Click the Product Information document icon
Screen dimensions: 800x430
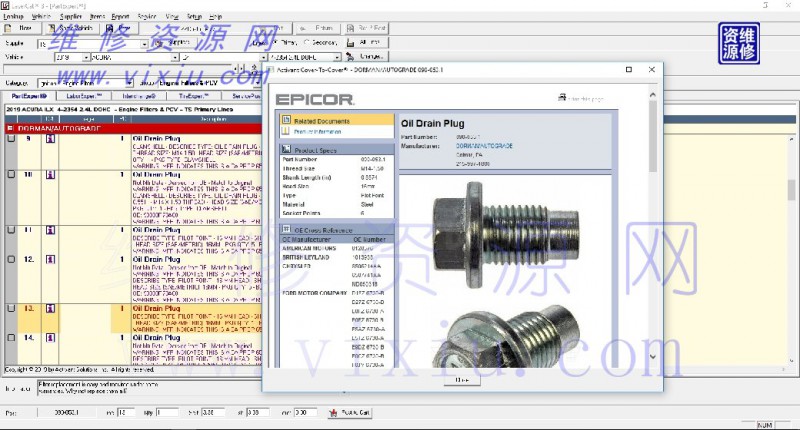click(286, 132)
